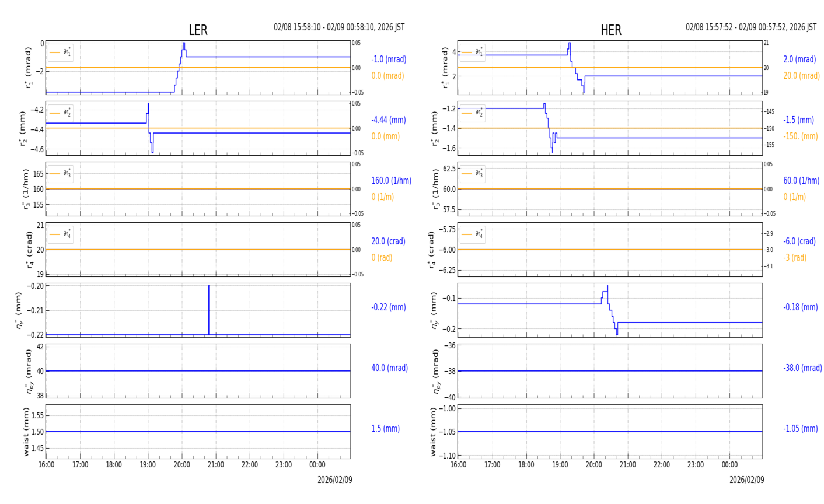The image size is (824, 504).
Task: Click the ∂r4* legend in the LER r4 plot
Action: pyautogui.click(x=61, y=234)
